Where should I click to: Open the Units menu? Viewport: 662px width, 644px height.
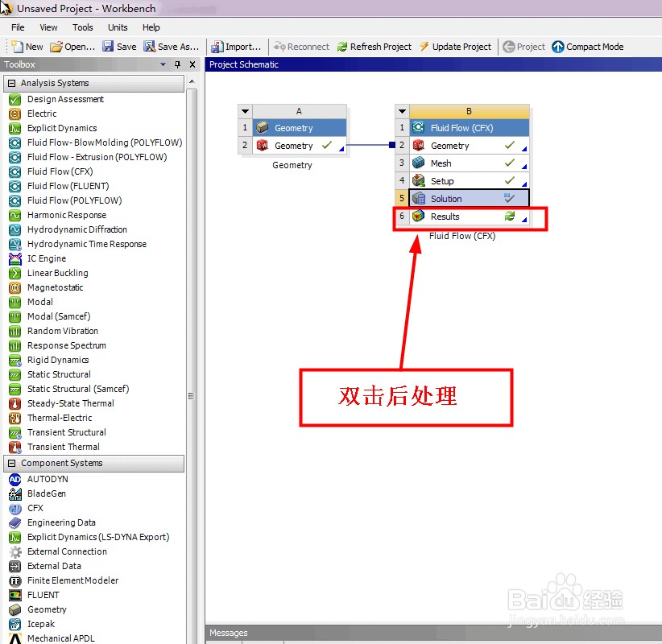(118, 27)
